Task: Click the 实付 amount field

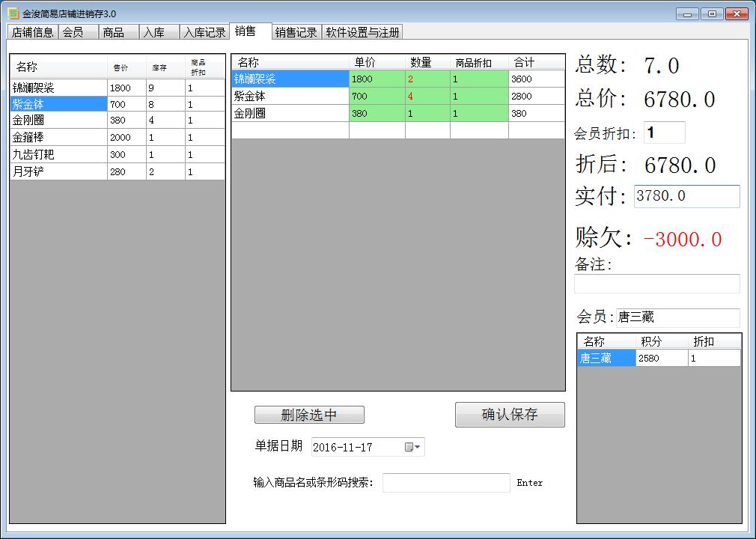Action: [x=686, y=196]
